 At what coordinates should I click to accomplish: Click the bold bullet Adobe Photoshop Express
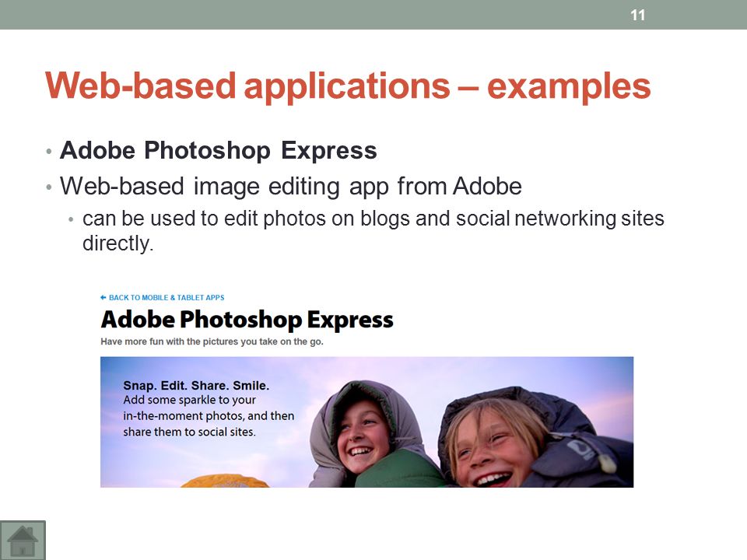pos(218,150)
